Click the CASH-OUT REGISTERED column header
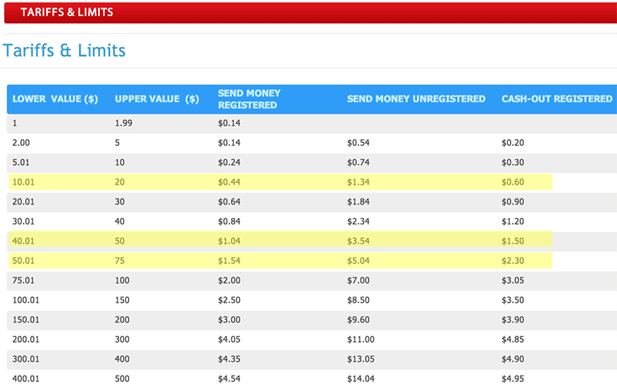Viewport: 617px width, 384px height. 557,99
